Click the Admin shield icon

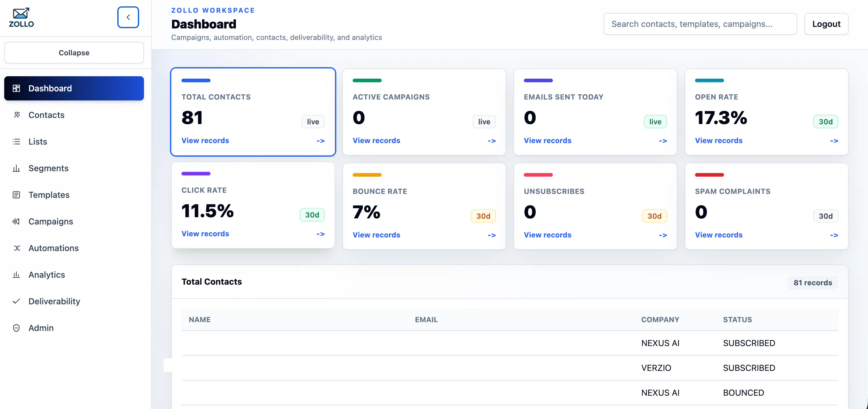[16, 328]
